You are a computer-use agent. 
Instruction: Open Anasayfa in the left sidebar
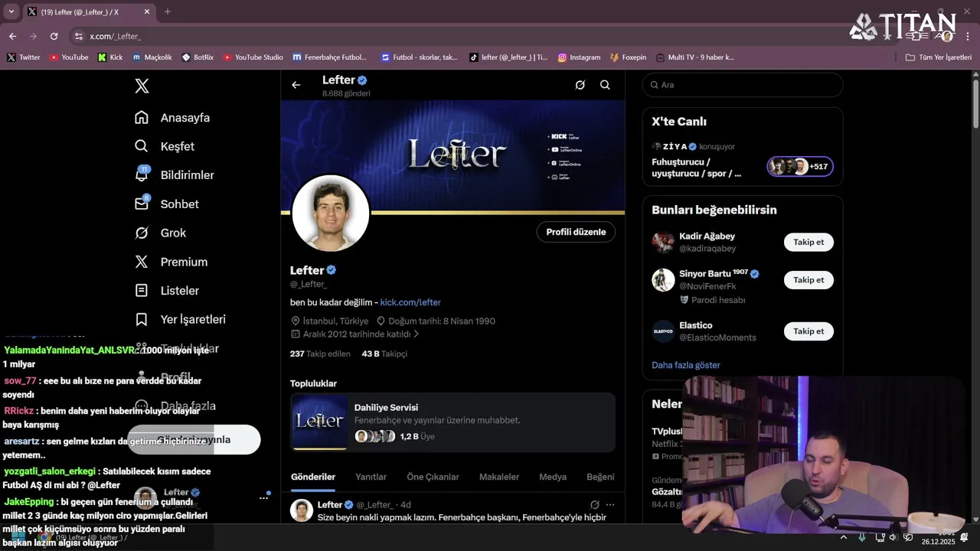[172, 118]
